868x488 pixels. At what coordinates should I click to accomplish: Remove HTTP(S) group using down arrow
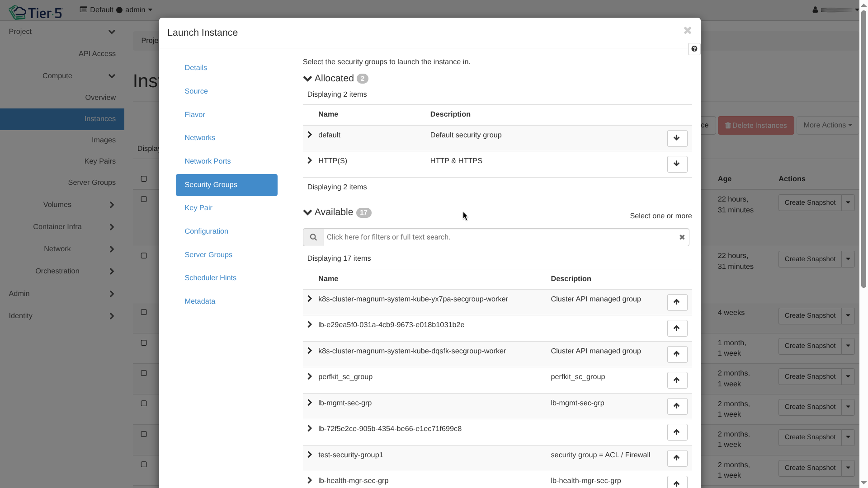point(677,164)
